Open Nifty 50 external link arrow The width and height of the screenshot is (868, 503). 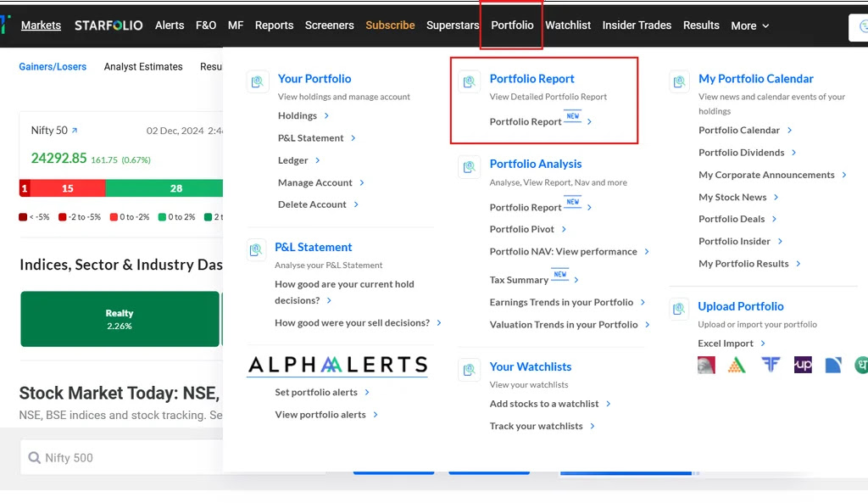[75, 131]
